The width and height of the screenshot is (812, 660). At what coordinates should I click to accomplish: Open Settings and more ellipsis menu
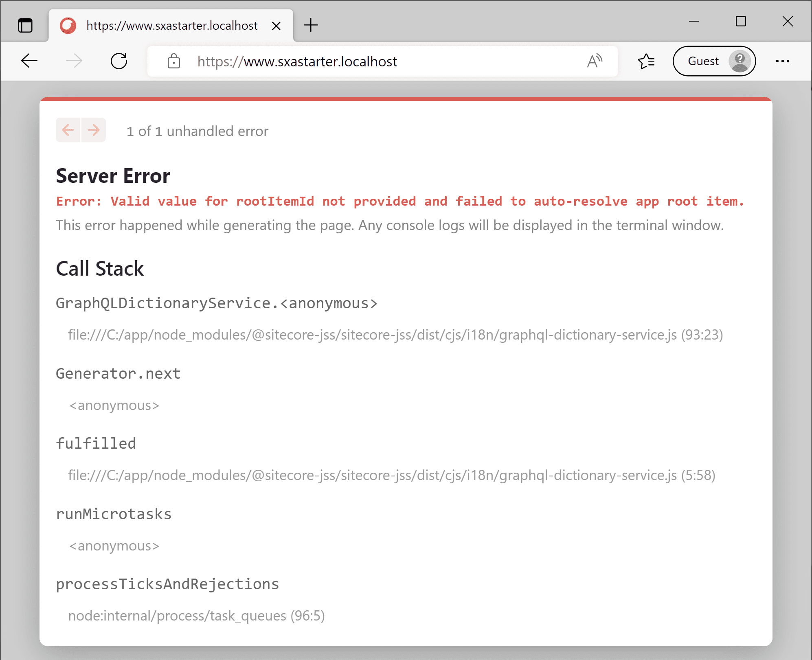click(782, 61)
